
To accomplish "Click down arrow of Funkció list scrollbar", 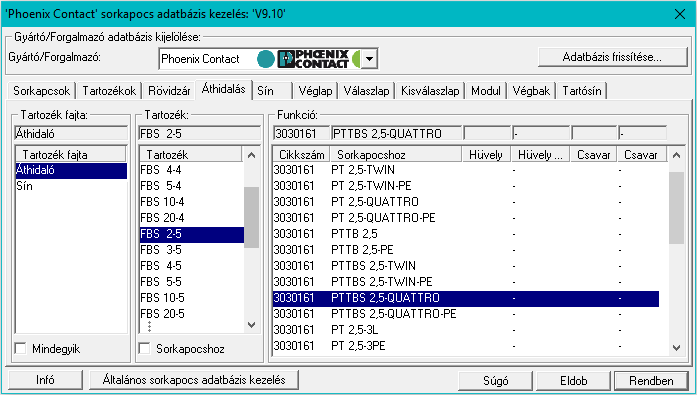I will 676,348.
